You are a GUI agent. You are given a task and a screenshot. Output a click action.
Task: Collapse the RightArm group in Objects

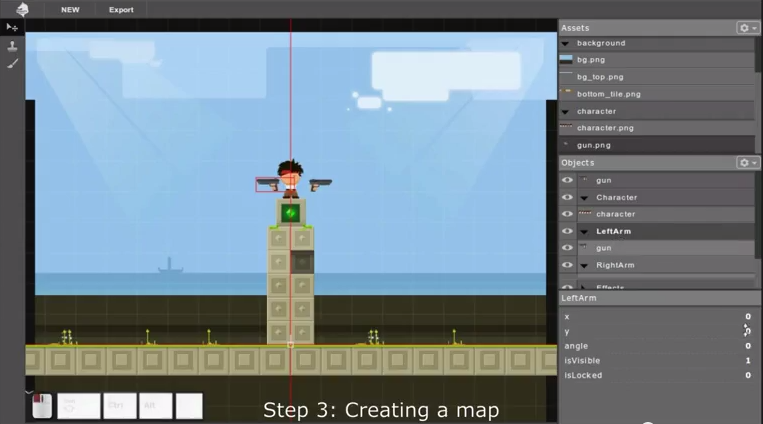[584, 265]
